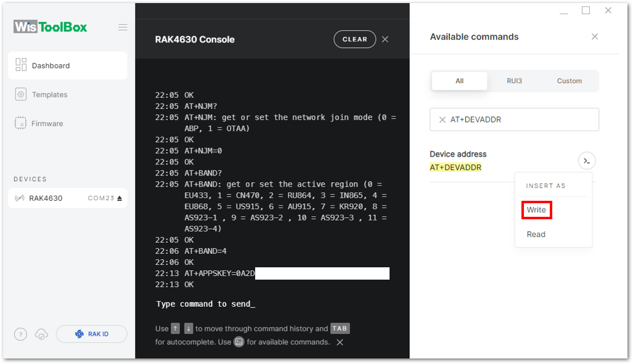The height and width of the screenshot is (364, 633).
Task: Click the eject icon next to COM23
Action: coord(120,198)
